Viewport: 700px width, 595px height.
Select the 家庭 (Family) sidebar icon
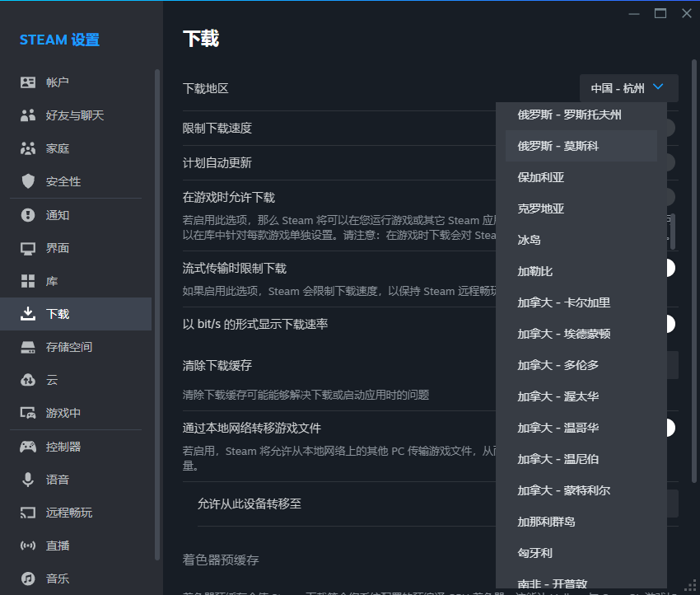click(x=28, y=148)
